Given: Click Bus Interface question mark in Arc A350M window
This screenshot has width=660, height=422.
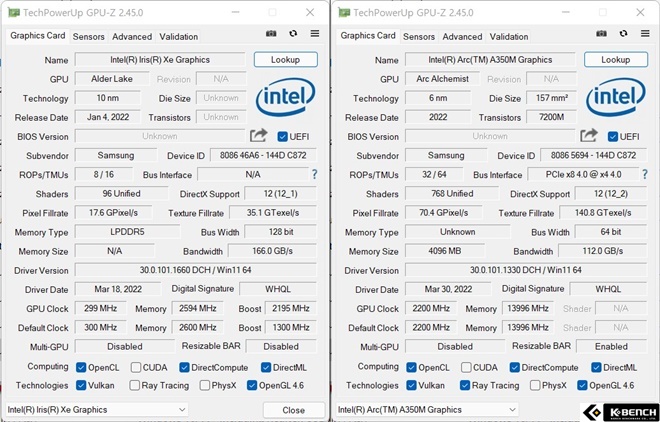Looking at the screenshot, I should [644, 174].
